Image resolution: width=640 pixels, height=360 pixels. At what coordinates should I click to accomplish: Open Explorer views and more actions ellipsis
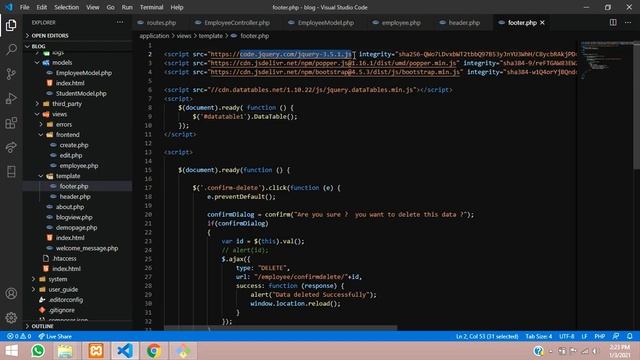[x=120, y=22]
